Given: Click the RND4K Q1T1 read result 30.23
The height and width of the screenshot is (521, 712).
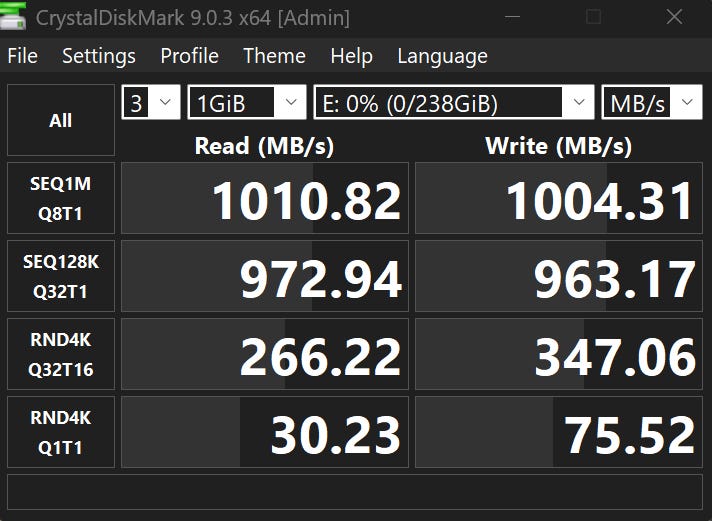Looking at the screenshot, I should tap(265, 432).
